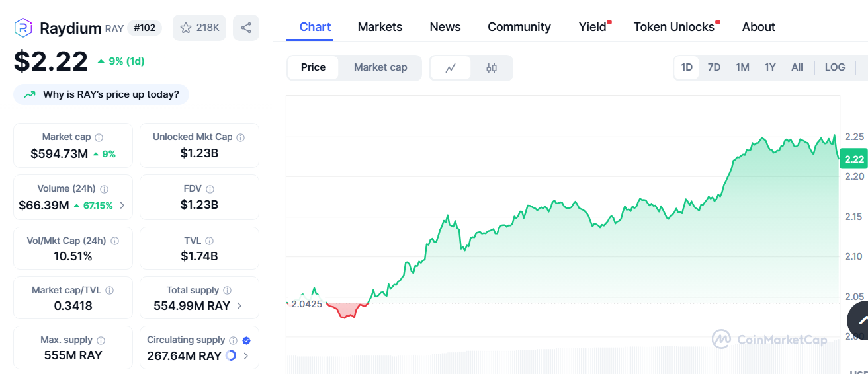The height and width of the screenshot is (374, 868).
Task: Click the Unlocked Mkt Cap info icon
Action: pyautogui.click(x=241, y=137)
